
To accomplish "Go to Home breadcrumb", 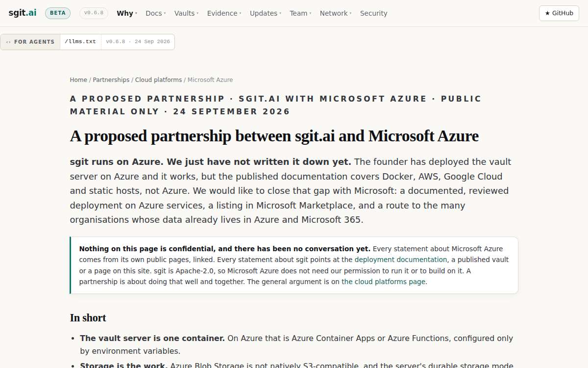I will 78,80.
